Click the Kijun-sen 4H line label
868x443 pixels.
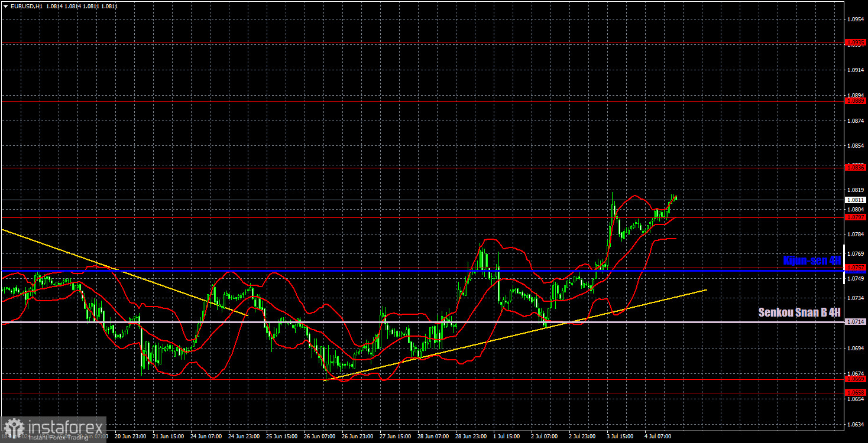(811, 260)
